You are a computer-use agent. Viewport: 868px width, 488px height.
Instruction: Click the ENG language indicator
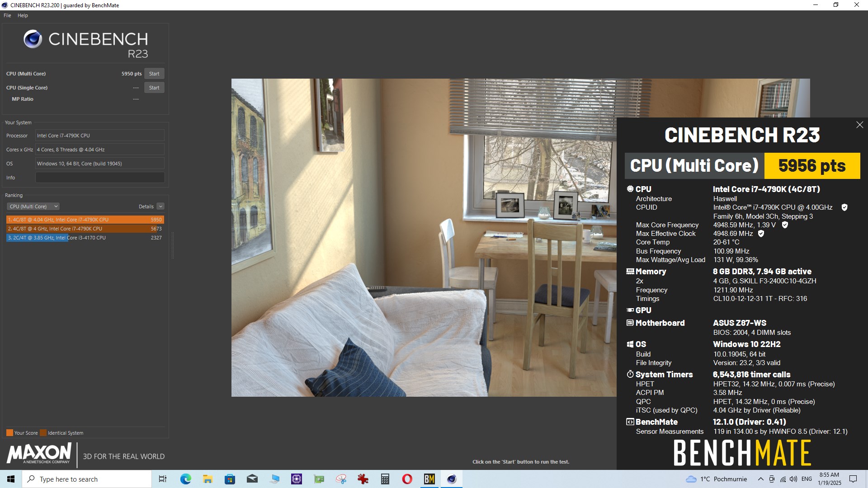[x=807, y=479]
